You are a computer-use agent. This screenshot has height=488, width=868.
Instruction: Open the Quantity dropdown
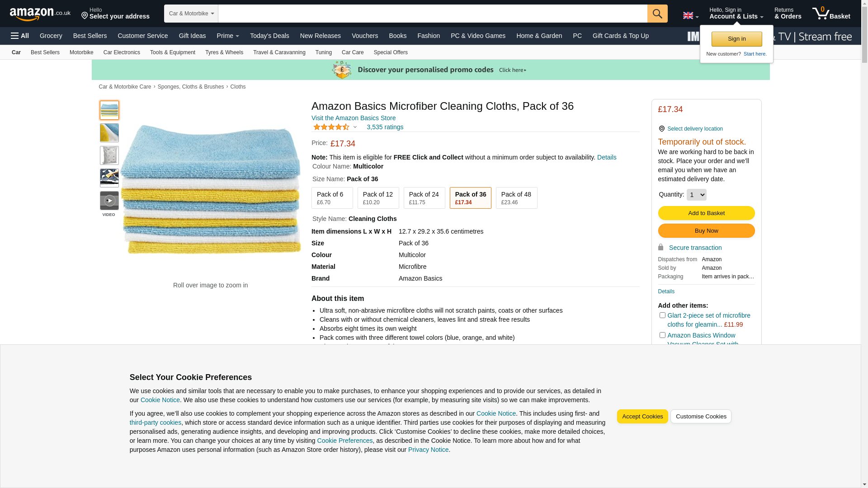coord(696,195)
